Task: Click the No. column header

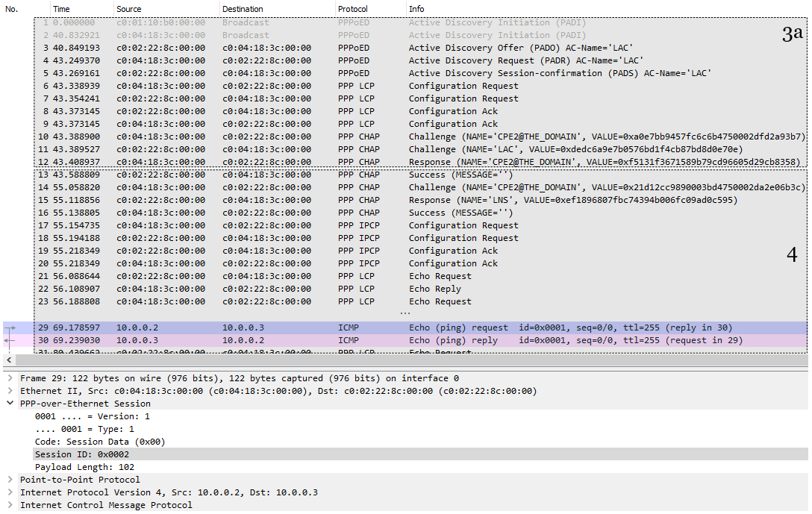Action: [26, 9]
